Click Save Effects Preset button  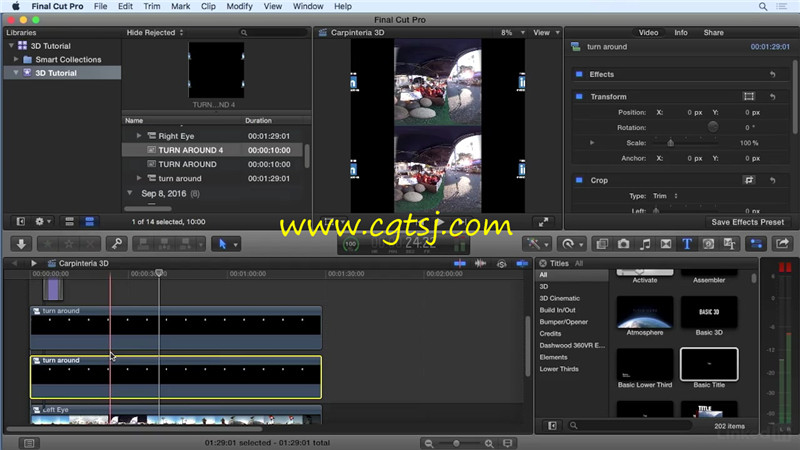pos(747,222)
